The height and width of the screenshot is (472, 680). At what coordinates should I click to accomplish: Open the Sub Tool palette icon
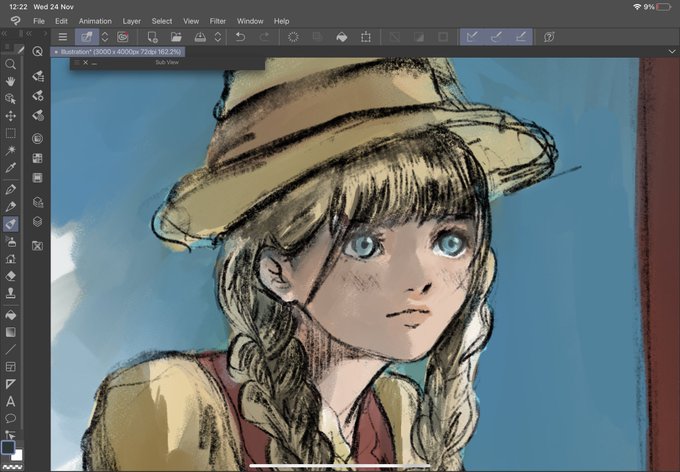(x=38, y=76)
